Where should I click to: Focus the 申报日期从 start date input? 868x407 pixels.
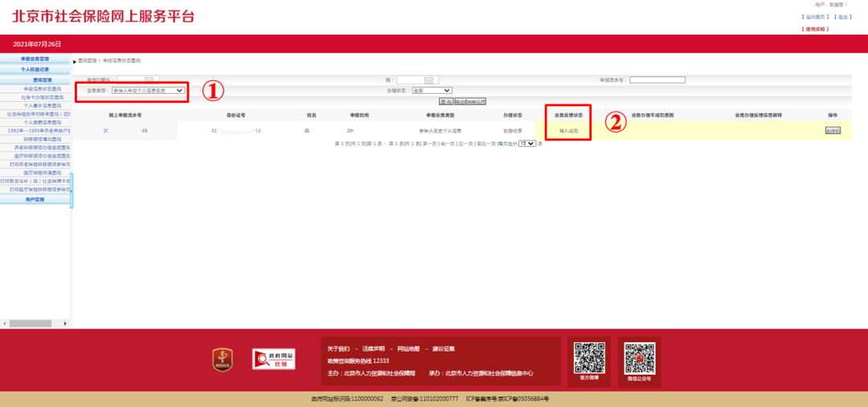tap(138, 80)
